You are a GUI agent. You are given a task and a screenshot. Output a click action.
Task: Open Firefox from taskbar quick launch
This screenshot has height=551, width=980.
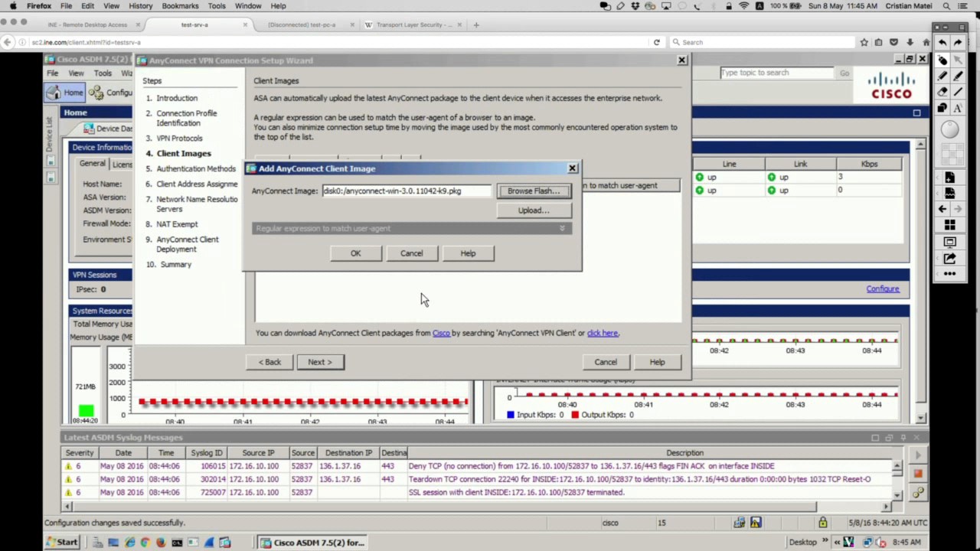[161, 543]
